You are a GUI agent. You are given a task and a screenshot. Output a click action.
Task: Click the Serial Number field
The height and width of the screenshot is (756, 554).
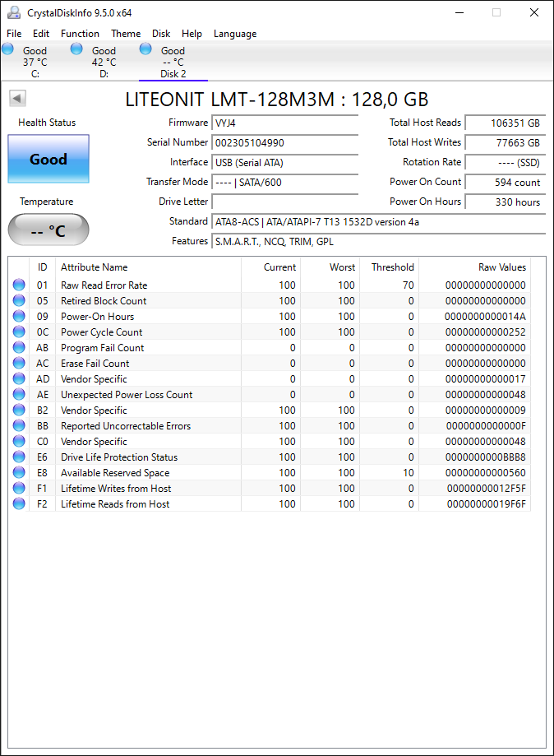(x=284, y=142)
